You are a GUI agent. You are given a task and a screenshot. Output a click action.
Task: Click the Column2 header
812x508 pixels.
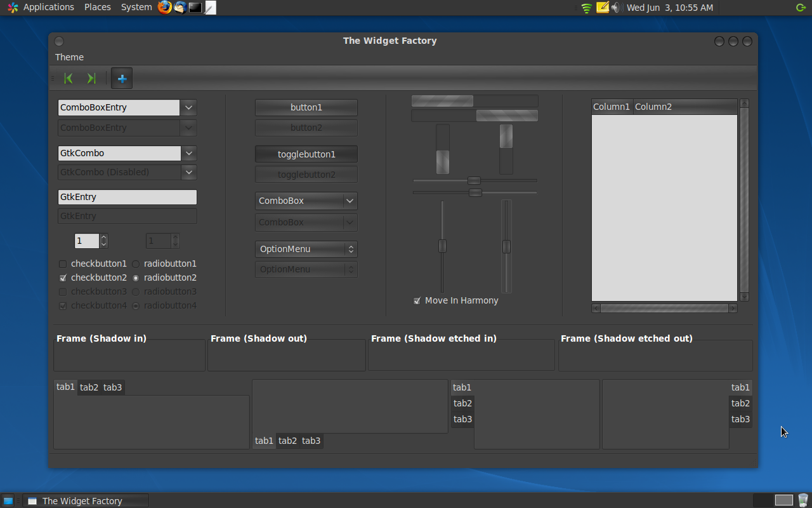point(685,107)
